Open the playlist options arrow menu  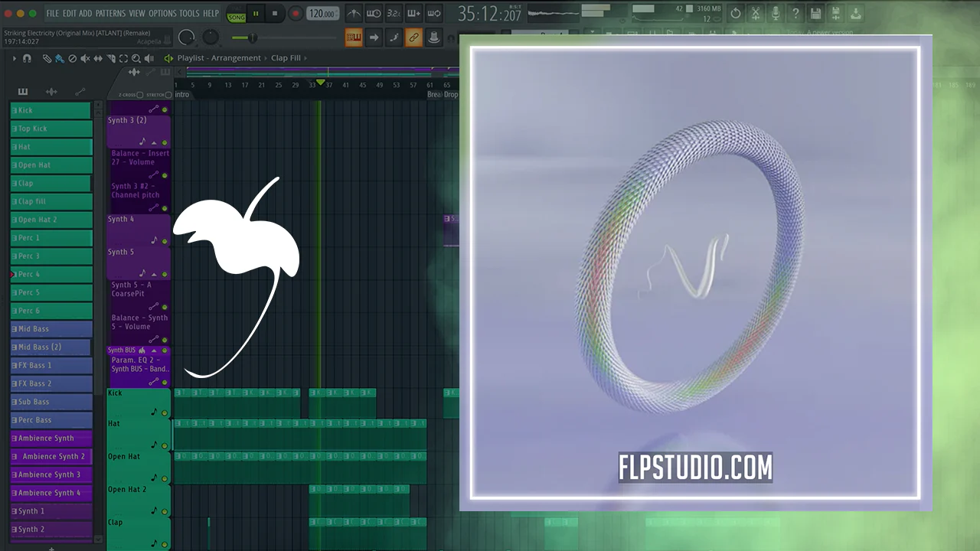click(x=14, y=58)
